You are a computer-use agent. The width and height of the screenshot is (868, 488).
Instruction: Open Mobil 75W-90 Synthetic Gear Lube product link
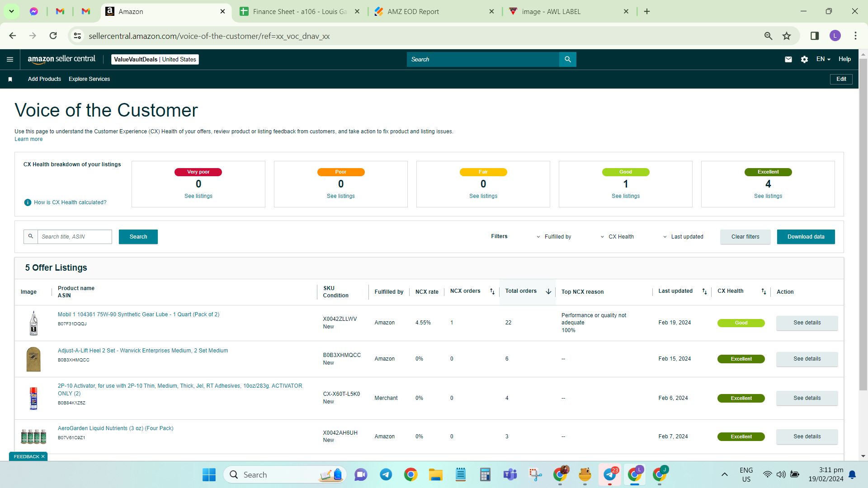pyautogui.click(x=138, y=314)
